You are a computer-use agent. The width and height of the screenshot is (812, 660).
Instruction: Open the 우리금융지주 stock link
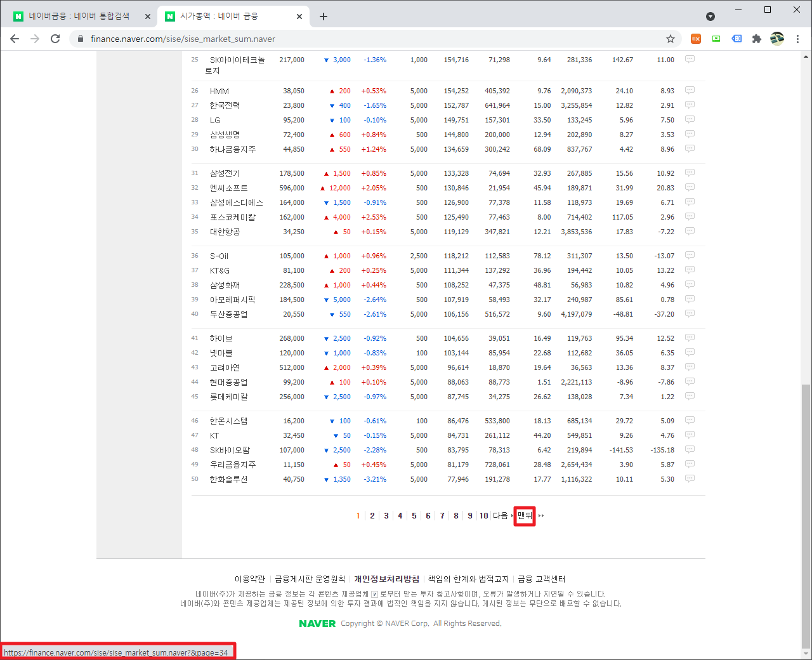(233, 465)
